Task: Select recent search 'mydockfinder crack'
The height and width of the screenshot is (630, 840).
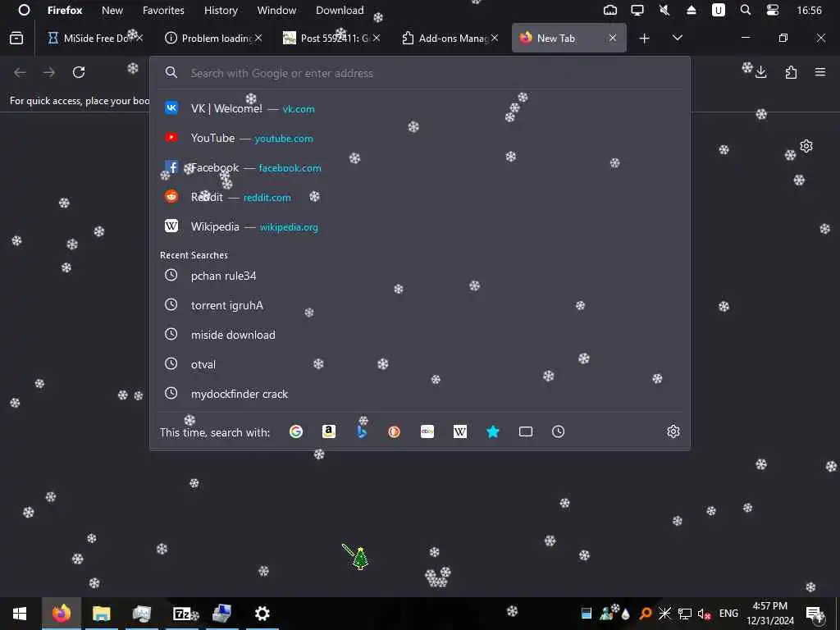Action: pyautogui.click(x=420, y=394)
